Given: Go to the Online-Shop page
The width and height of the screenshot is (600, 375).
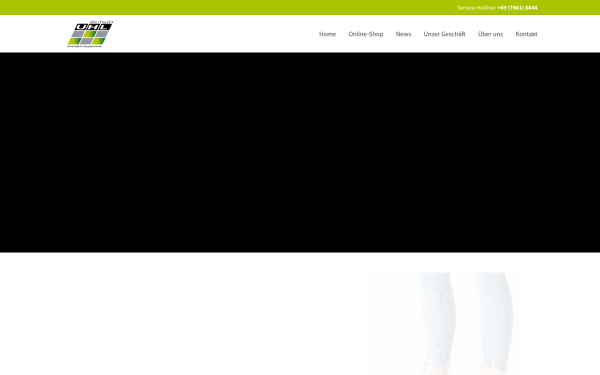Looking at the screenshot, I should pyautogui.click(x=365, y=34).
